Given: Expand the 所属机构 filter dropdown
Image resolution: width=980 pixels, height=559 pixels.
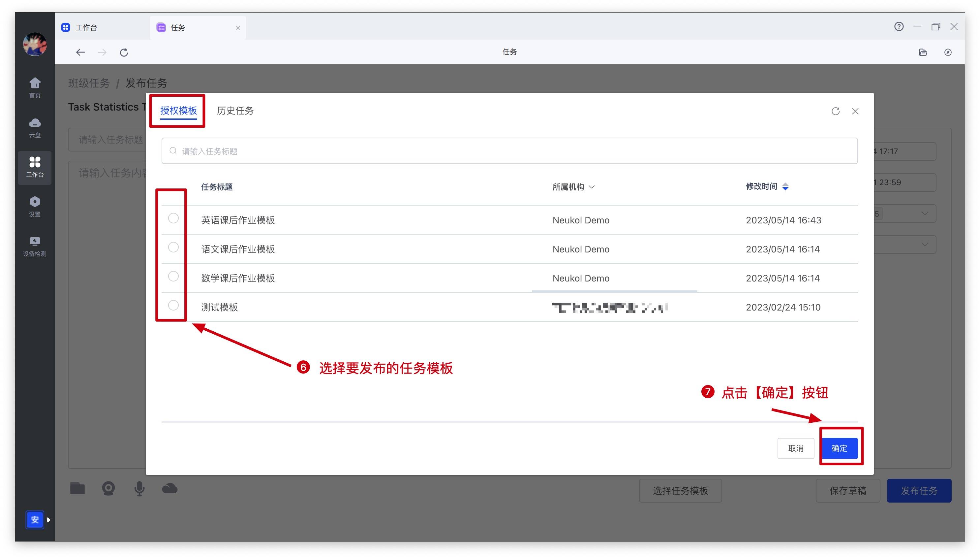Looking at the screenshot, I should 592,187.
